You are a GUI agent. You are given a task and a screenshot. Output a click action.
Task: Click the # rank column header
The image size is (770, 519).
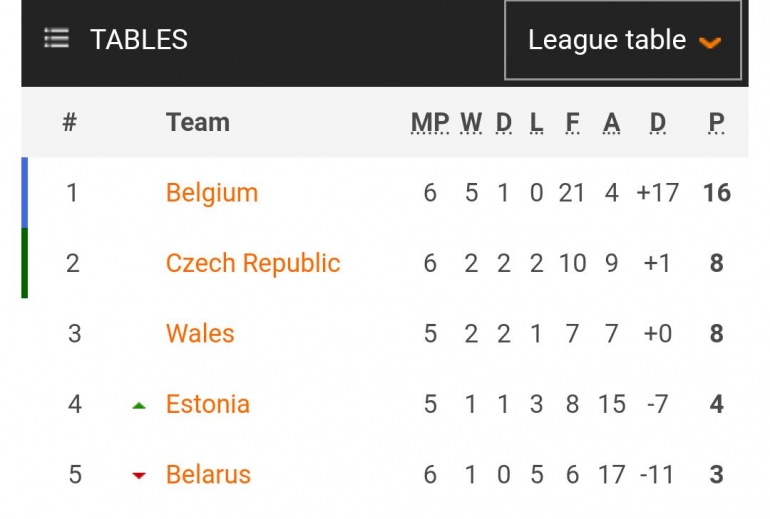tap(69, 122)
